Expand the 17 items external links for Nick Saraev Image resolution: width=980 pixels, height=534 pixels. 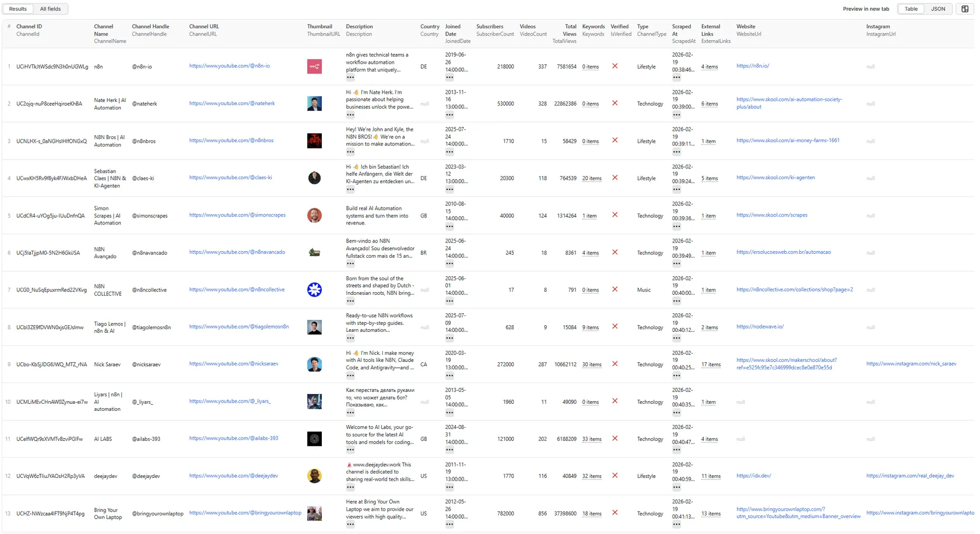(711, 364)
